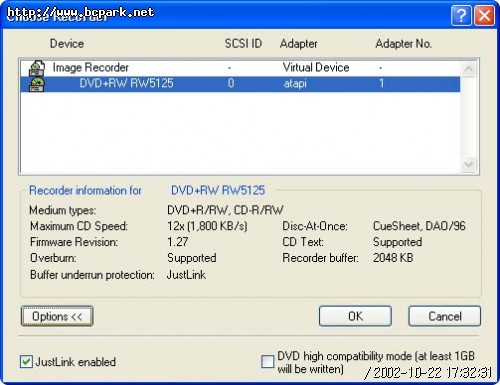
Task: Disable the JustLink enabled checkbox
Action: 26,362
